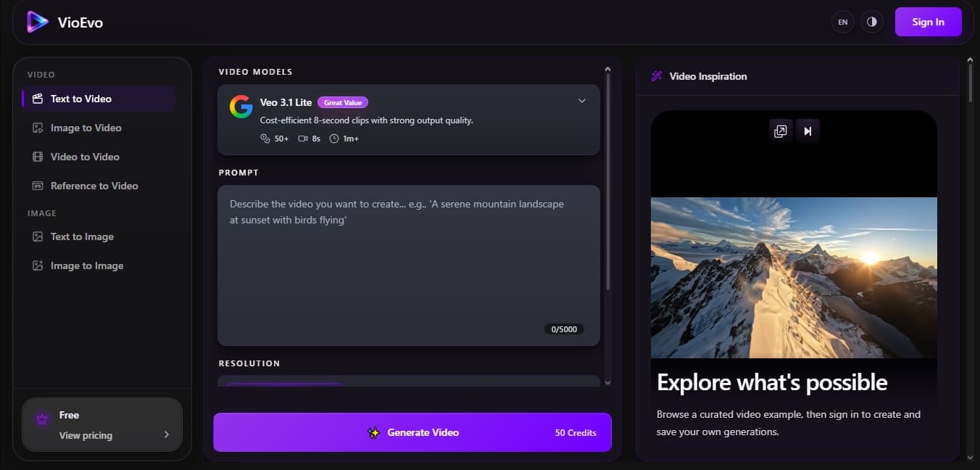This screenshot has width=980, height=470.
Task: Click the Text to Image picture icon
Action: click(x=38, y=236)
